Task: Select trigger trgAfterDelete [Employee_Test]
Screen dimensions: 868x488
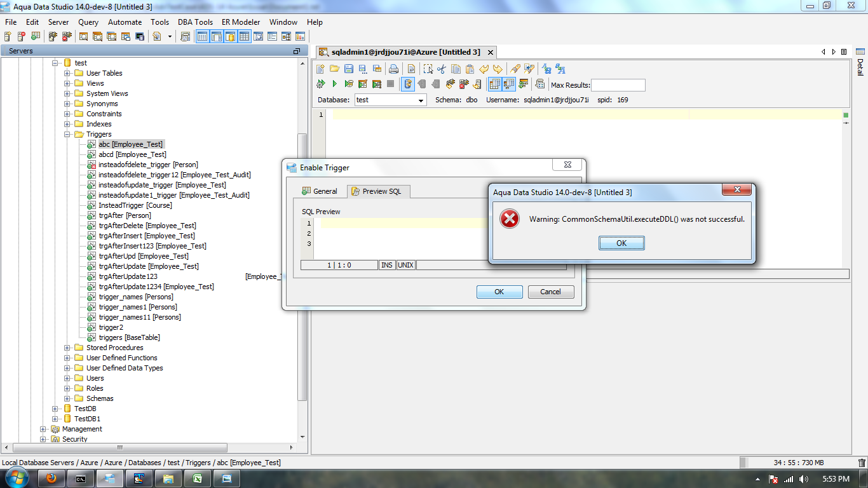Action: (x=147, y=226)
